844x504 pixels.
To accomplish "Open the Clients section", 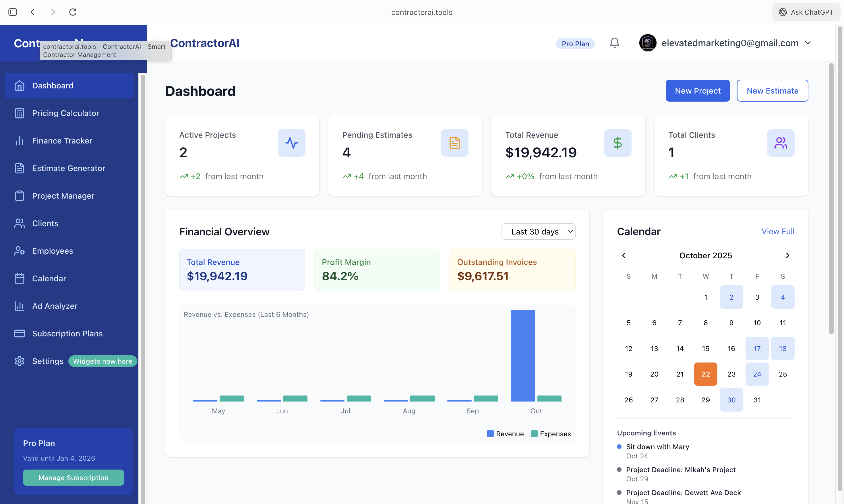I will (45, 223).
